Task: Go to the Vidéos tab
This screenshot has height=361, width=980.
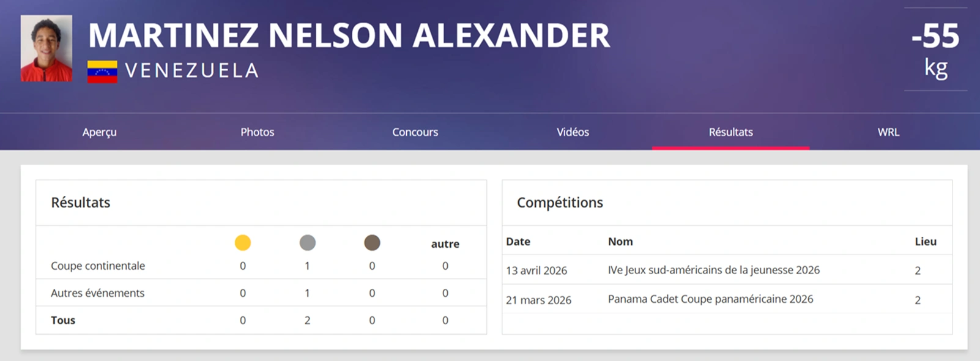Action: [x=573, y=132]
